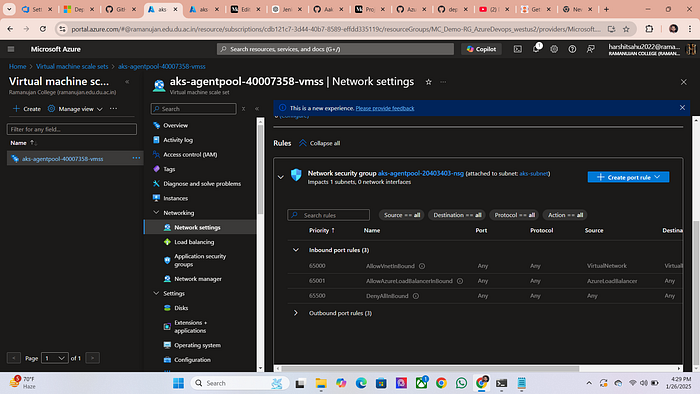Open Disks under Settings
This screenshot has width=700, height=394.
click(x=181, y=308)
